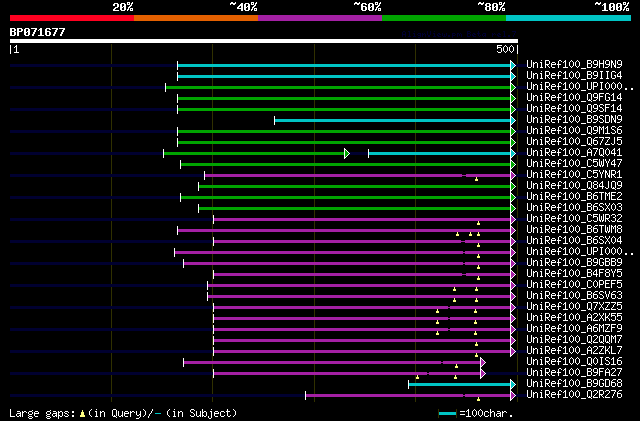Click the green arrowhead ending the C5WY47 alignment
The height and width of the screenshot is (421, 640).
pos(513,165)
